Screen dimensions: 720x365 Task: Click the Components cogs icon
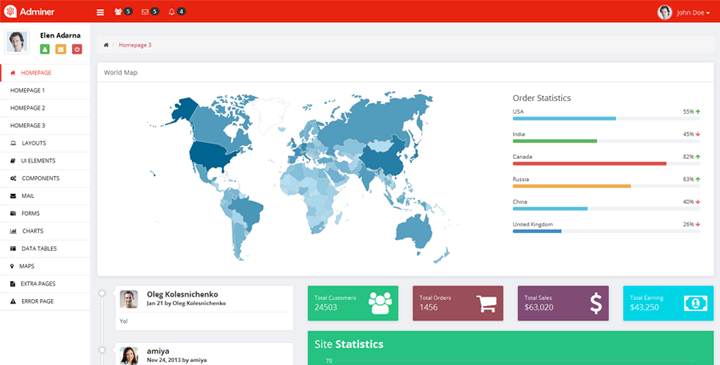(x=13, y=178)
